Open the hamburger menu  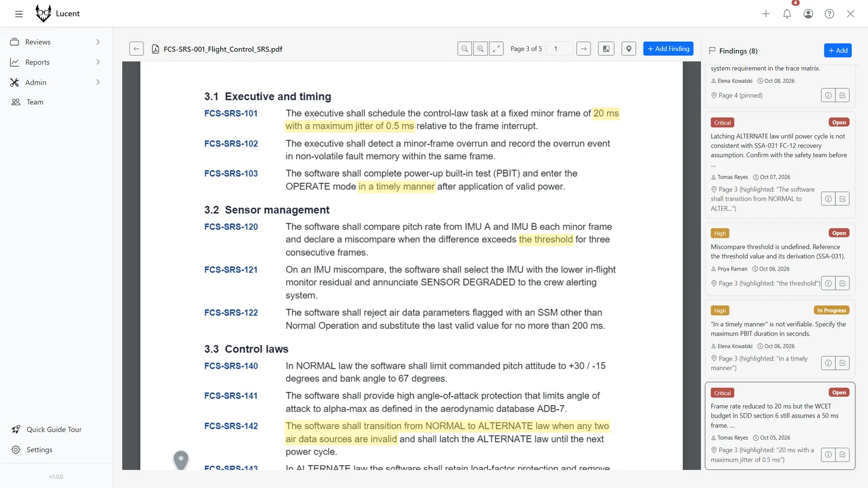tap(19, 14)
